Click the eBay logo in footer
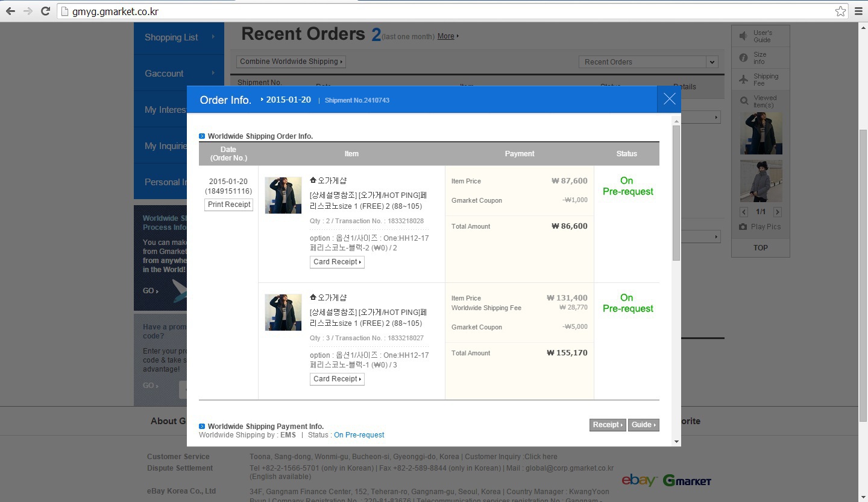The width and height of the screenshot is (868, 502). 639,480
